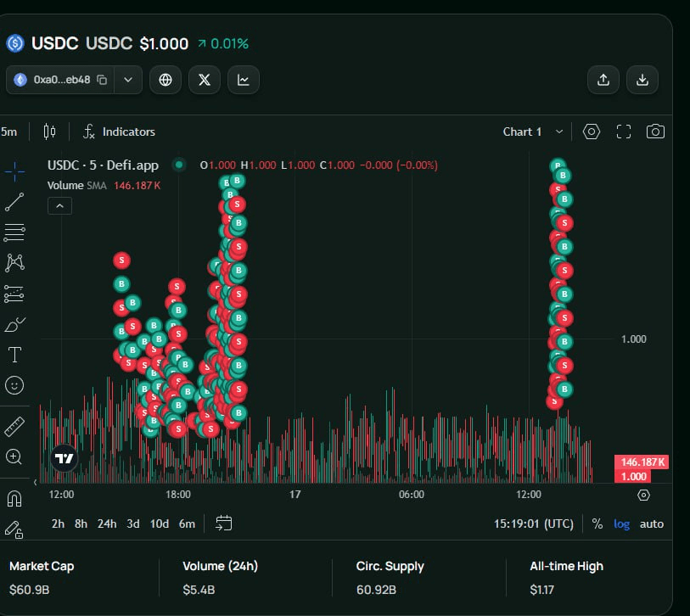Collapse the indicator legend chevron
Screen dimensions: 690x616
pyautogui.click(x=60, y=206)
